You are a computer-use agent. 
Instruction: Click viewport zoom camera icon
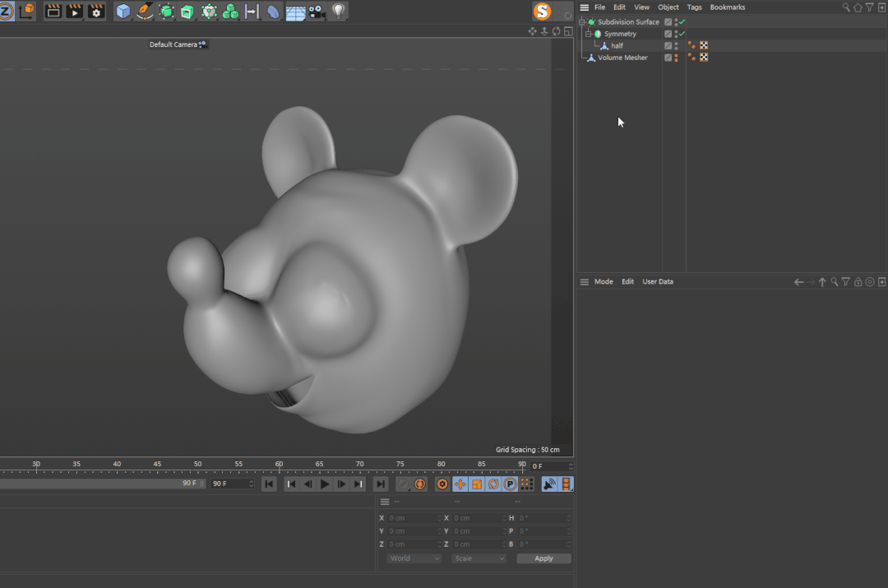pyautogui.click(x=544, y=31)
